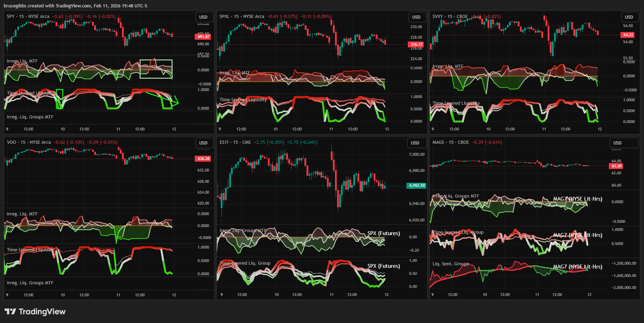Click the MAGS 63.20 price label
Viewport: 644px width, 323px height.
point(616,166)
